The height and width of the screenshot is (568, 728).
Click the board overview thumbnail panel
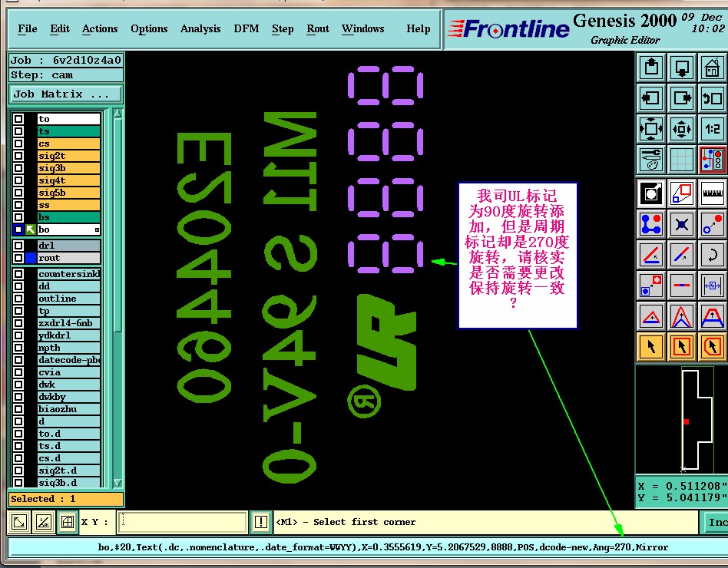tap(681, 420)
